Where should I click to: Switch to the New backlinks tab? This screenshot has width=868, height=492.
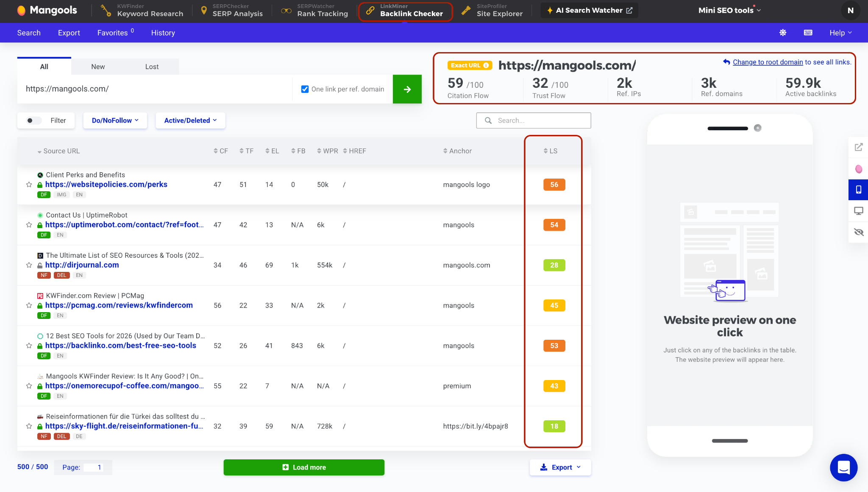tap(98, 67)
